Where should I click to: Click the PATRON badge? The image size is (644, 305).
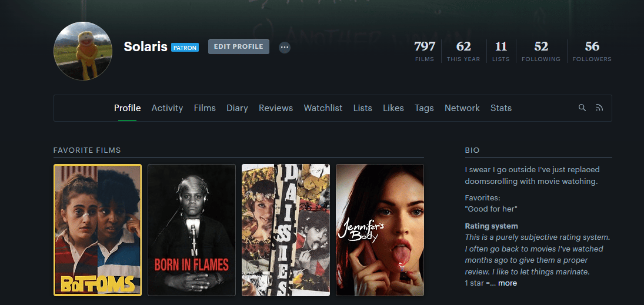[x=185, y=48]
